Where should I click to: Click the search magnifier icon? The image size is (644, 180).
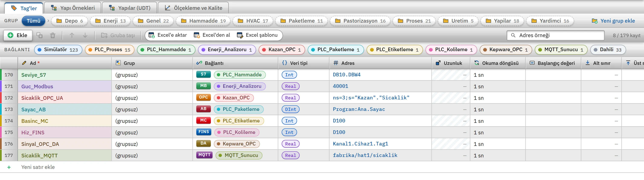tap(513, 35)
